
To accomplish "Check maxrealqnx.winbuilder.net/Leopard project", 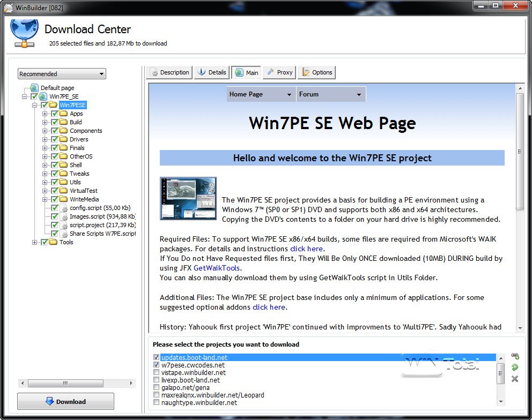I will tap(156, 395).
